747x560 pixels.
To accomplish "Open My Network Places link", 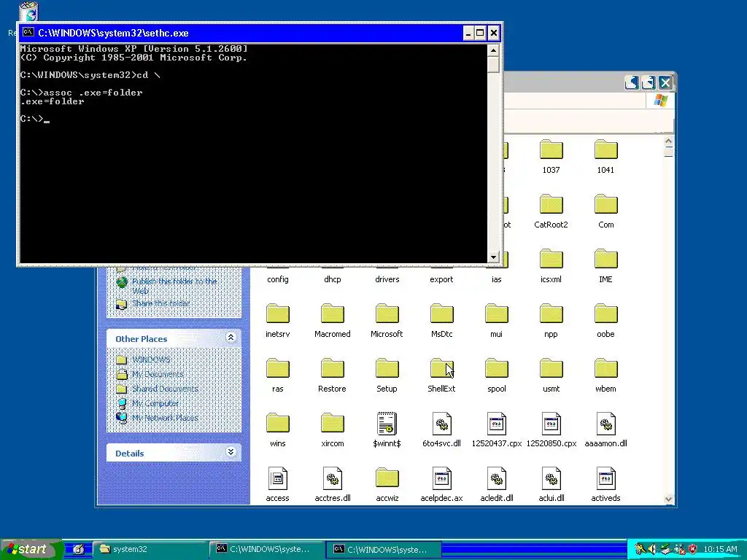I will pos(165,418).
